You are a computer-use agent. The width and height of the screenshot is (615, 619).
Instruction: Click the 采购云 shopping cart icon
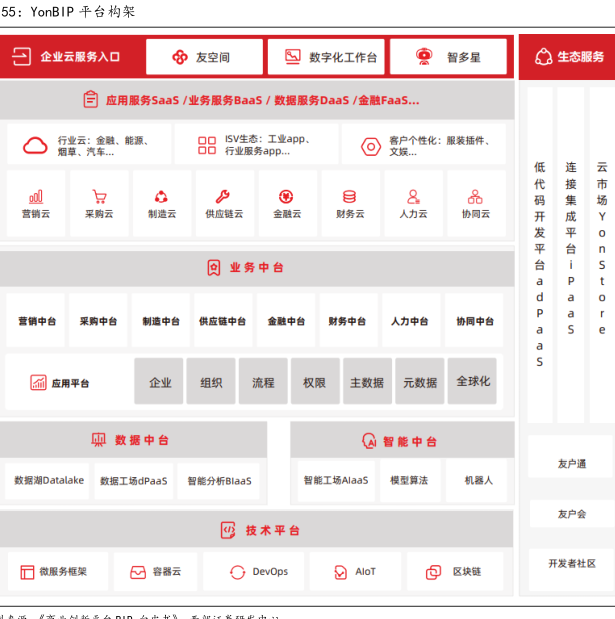click(x=99, y=197)
